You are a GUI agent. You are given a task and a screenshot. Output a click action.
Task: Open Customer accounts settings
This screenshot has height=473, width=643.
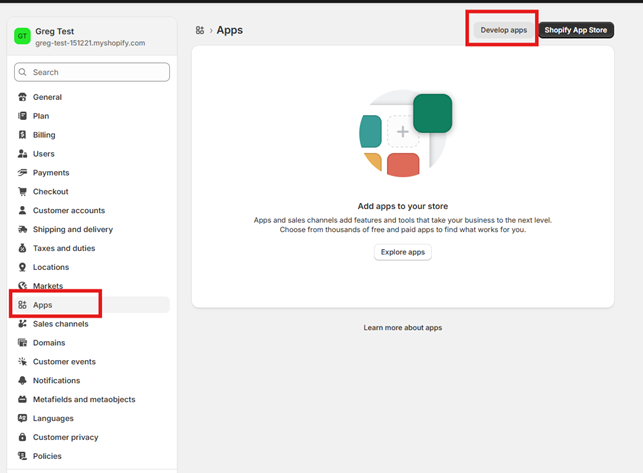click(92, 210)
